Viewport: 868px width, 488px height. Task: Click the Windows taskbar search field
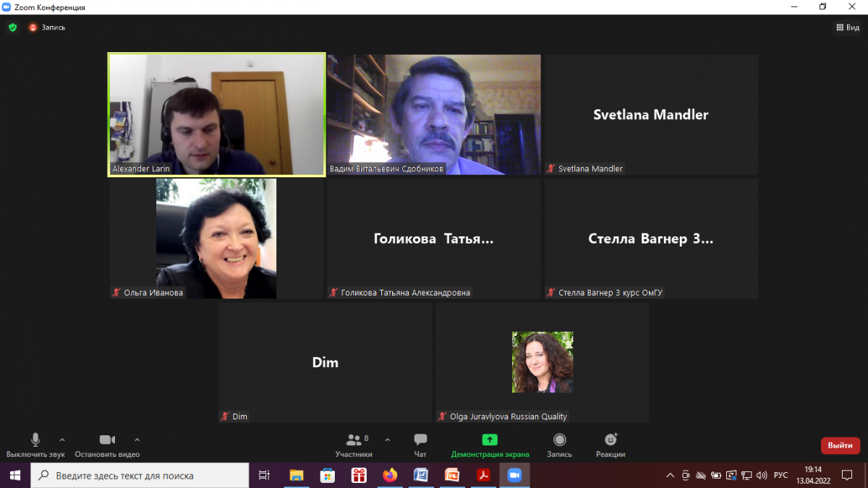tap(140, 476)
